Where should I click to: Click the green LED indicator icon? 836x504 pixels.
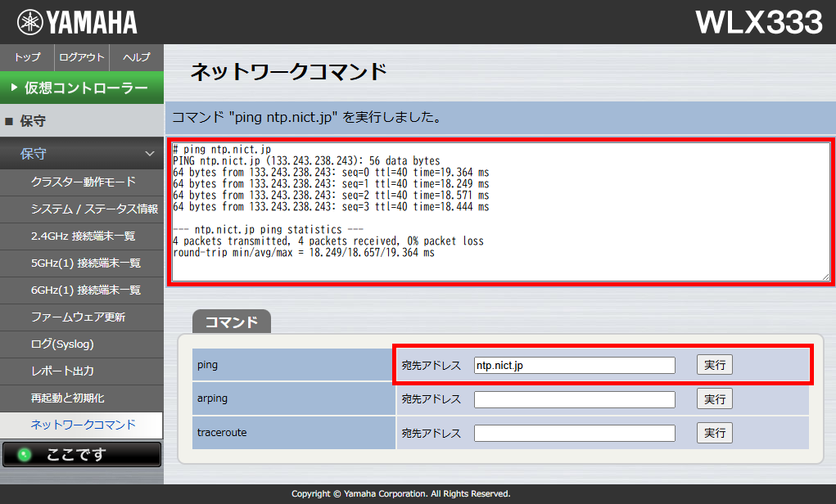pyautogui.click(x=24, y=455)
